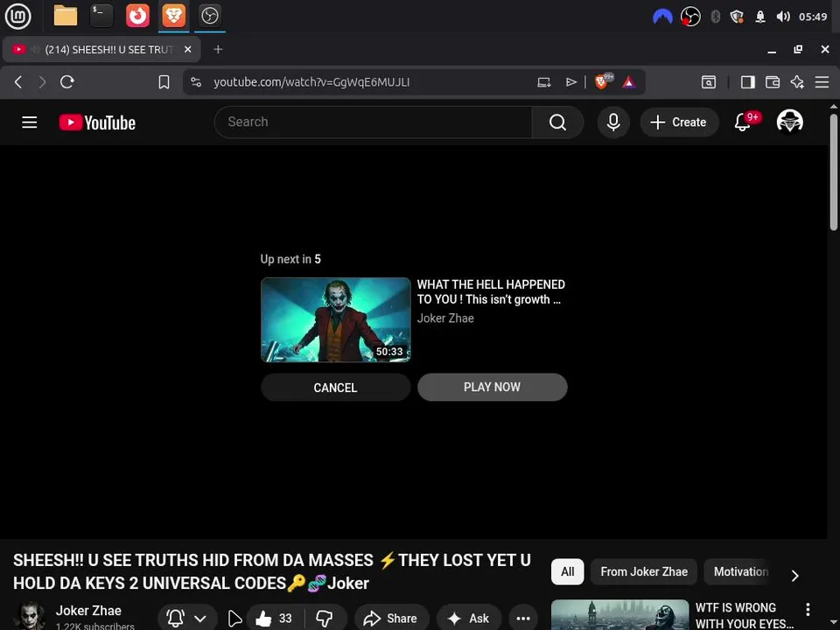This screenshot has height=630, width=840.
Task: Open Brave Shields lion icon
Action: (x=602, y=81)
